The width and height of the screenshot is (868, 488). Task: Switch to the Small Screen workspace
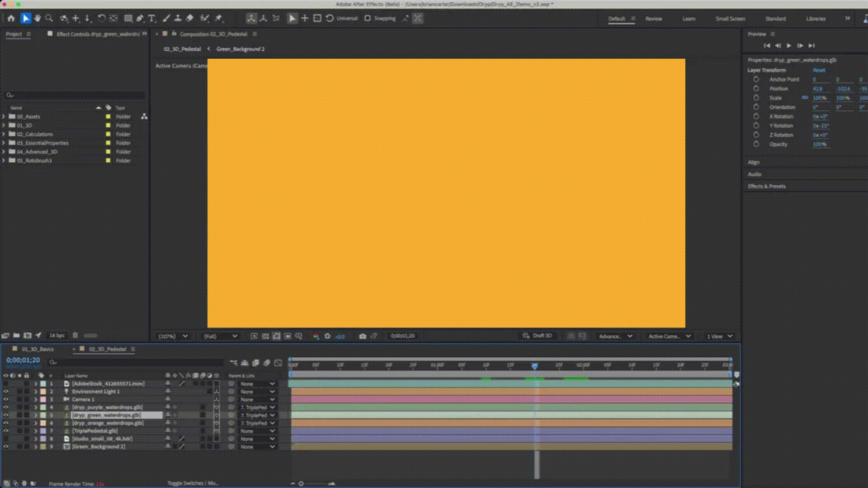(730, 19)
